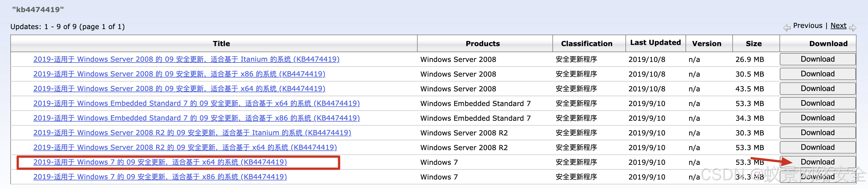Download Server 2008 R2 x64 53.3 MB update
868x189 pixels.
(817, 148)
